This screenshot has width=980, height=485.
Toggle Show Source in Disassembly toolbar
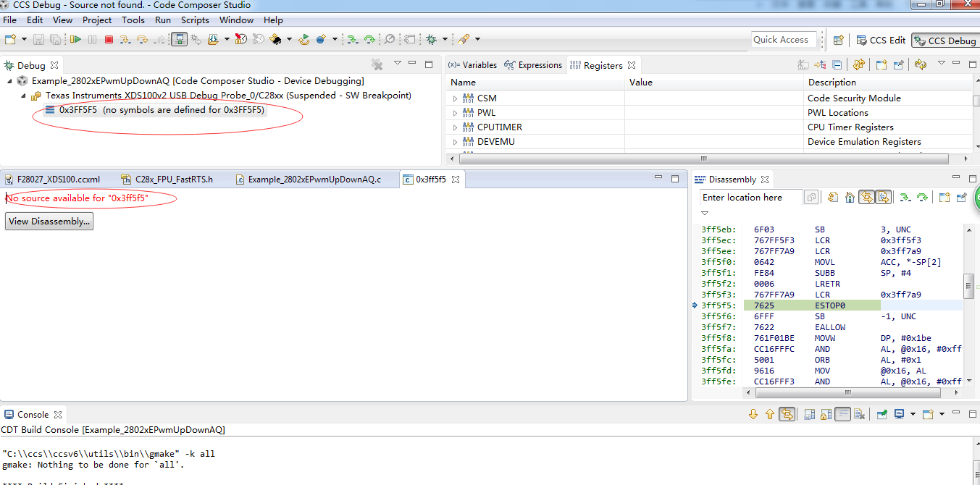point(883,197)
